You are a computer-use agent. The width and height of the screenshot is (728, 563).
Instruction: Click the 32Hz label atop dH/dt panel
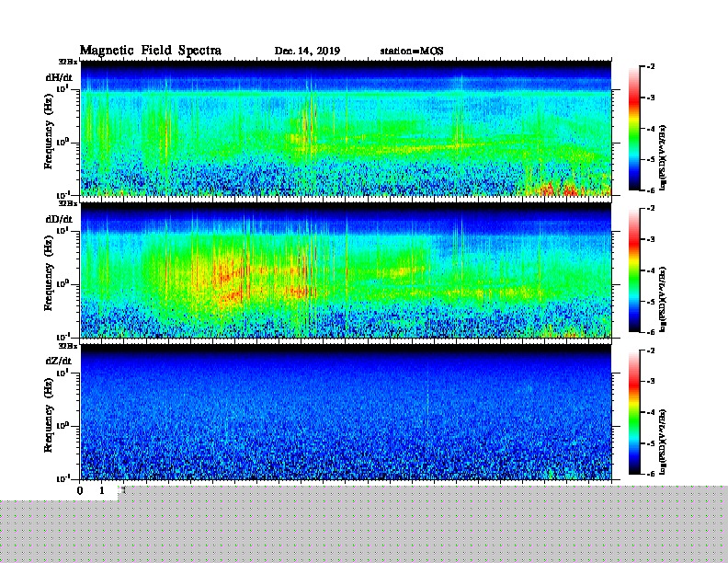(x=68, y=62)
